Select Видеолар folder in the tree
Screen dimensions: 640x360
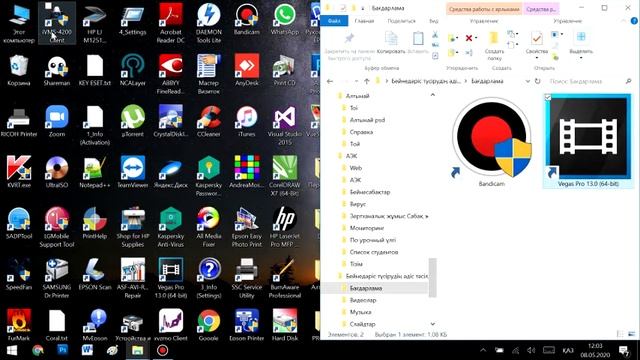point(363,300)
